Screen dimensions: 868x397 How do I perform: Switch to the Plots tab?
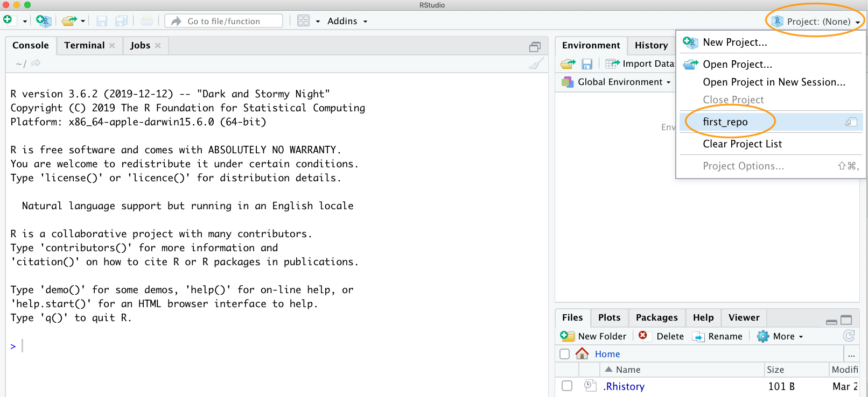(609, 317)
